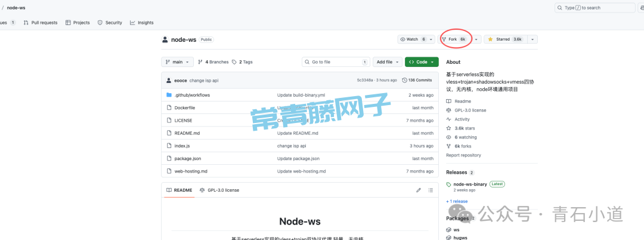Click the Fork button

coord(454,39)
